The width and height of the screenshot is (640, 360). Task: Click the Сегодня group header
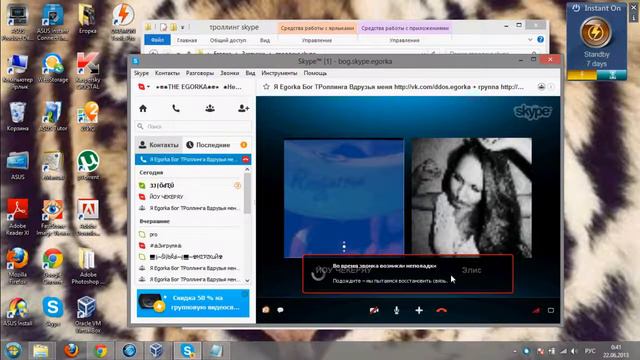(151, 172)
